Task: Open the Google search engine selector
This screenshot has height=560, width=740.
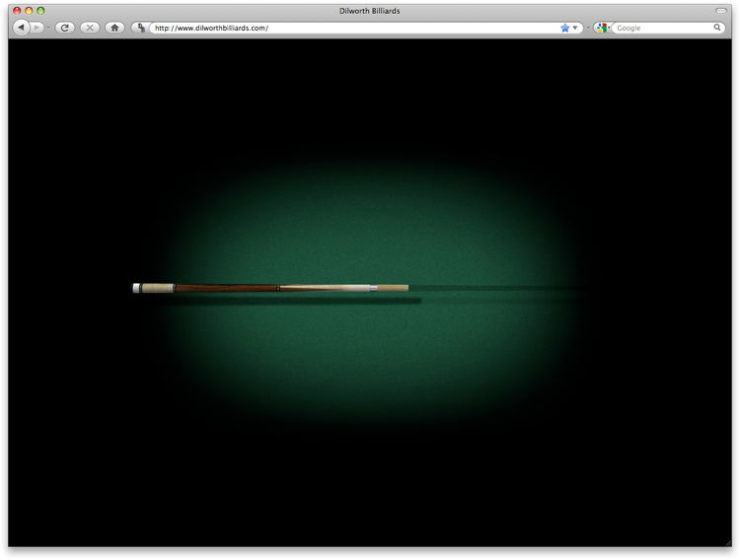Action: click(x=602, y=28)
